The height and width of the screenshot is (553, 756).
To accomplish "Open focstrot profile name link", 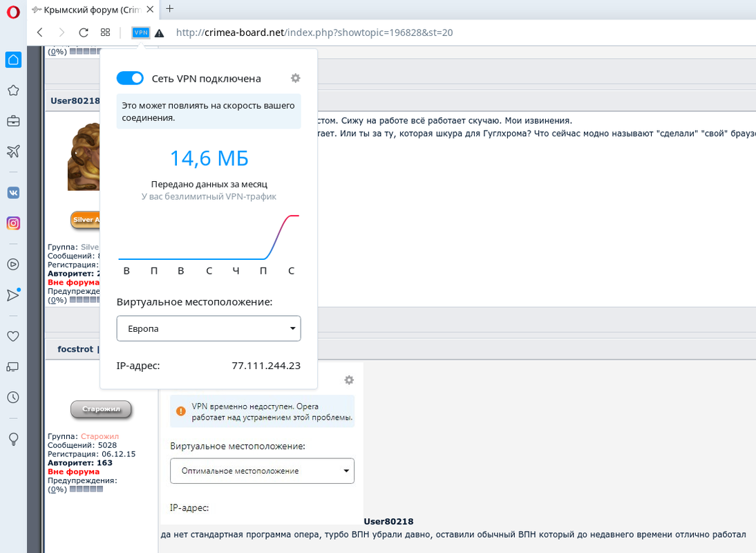I will click(75, 349).
